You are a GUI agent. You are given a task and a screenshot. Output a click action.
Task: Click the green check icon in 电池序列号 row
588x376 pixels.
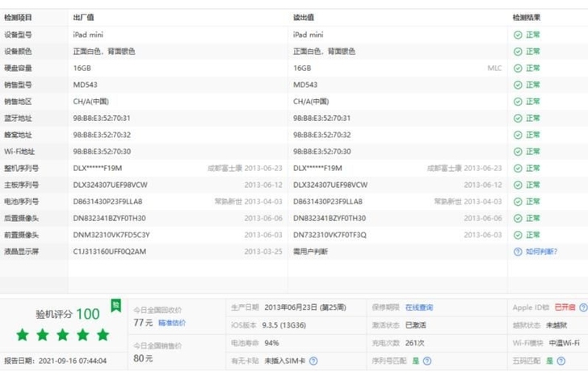(518, 202)
